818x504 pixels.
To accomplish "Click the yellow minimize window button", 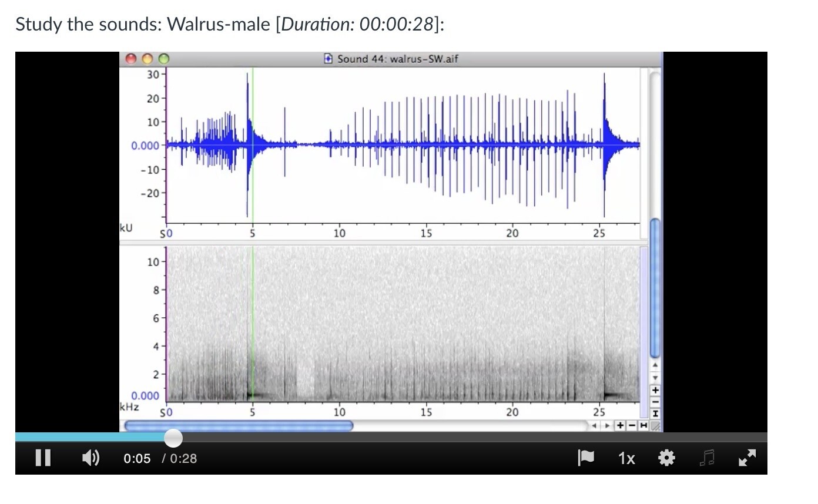I will (x=147, y=59).
